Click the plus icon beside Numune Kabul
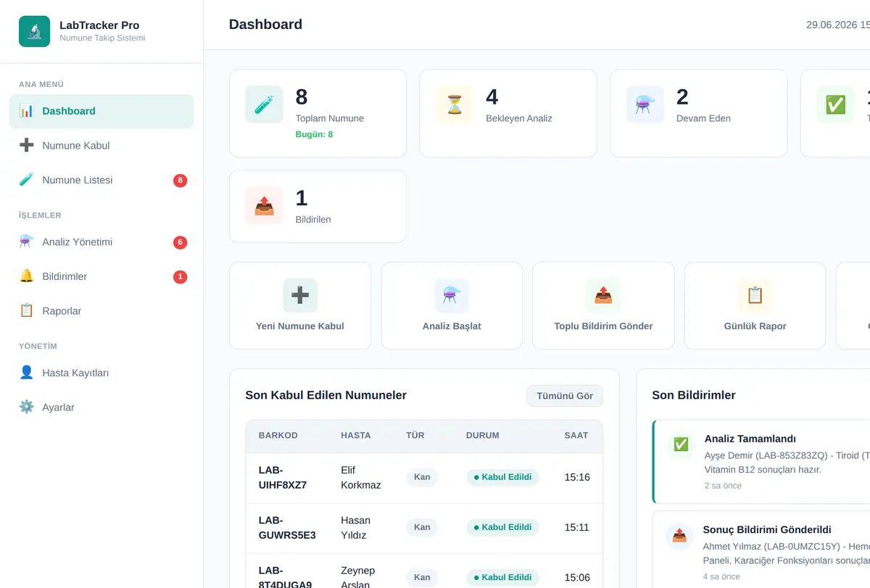 [27, 145]
